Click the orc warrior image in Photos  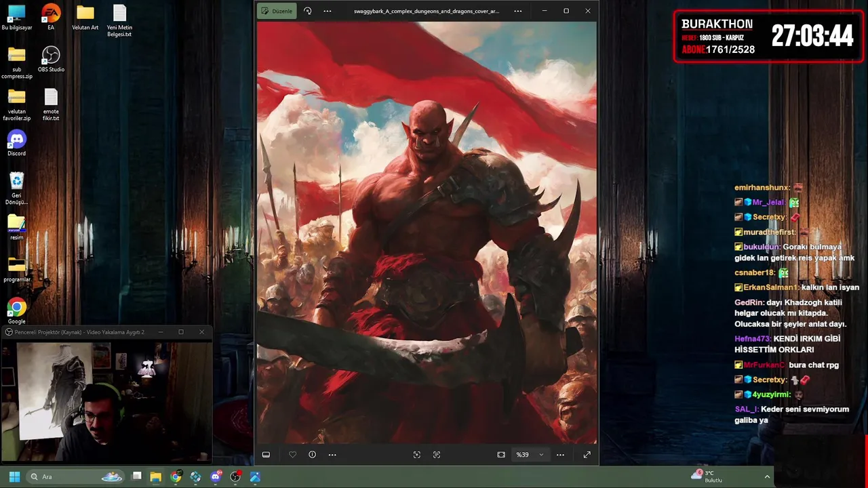pyautogui.click(x=427, y=232)
